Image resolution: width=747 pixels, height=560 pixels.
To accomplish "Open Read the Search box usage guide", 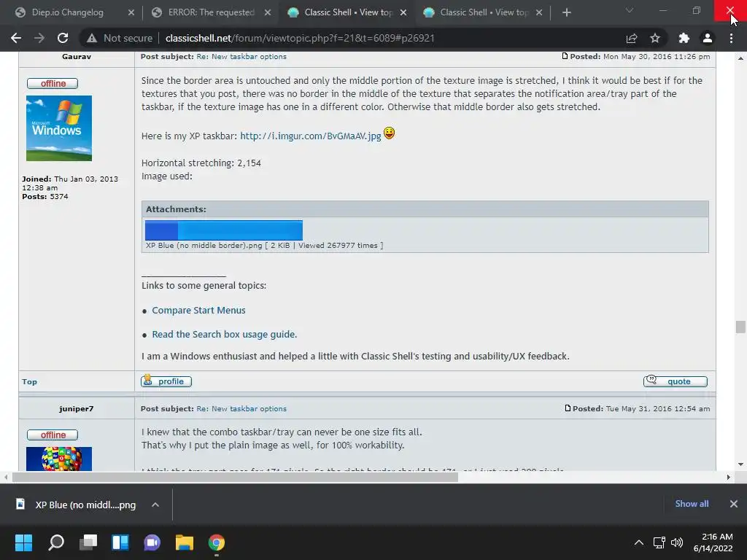I will click(225, 334).
